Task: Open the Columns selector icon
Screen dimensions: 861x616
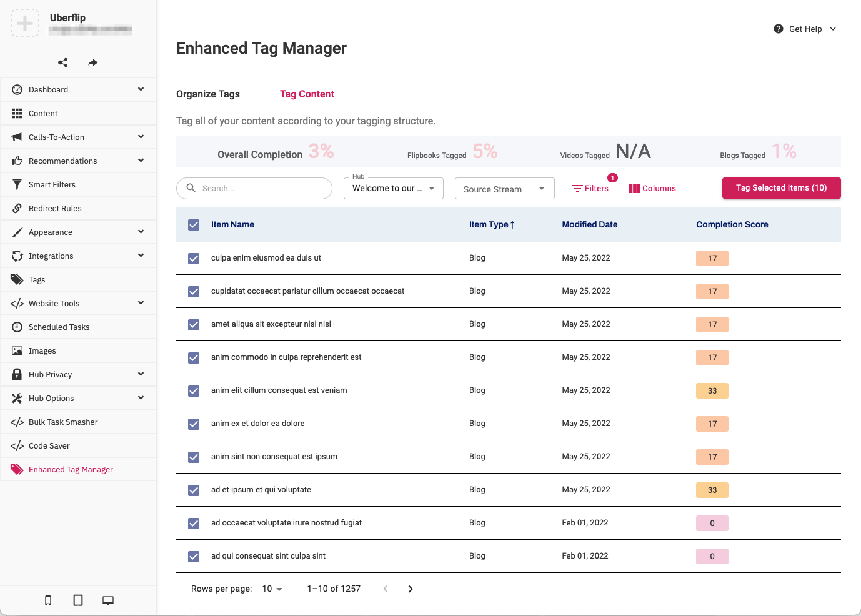Action: coord(635,189)
